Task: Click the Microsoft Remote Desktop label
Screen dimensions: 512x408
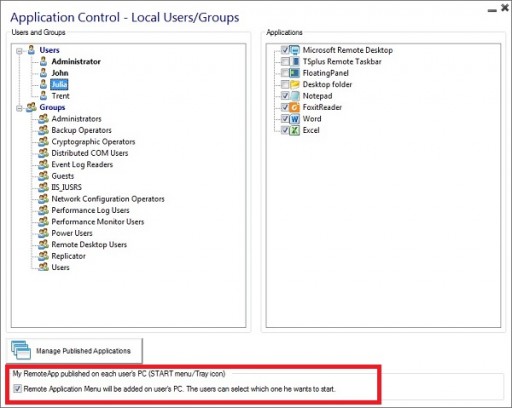Action: (348, 50)
